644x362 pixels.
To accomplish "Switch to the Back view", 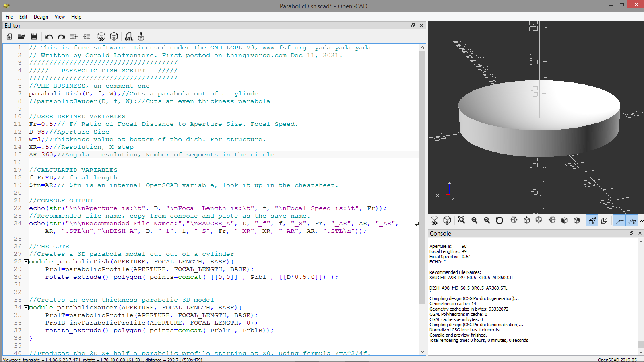I will tap(577, 220).
